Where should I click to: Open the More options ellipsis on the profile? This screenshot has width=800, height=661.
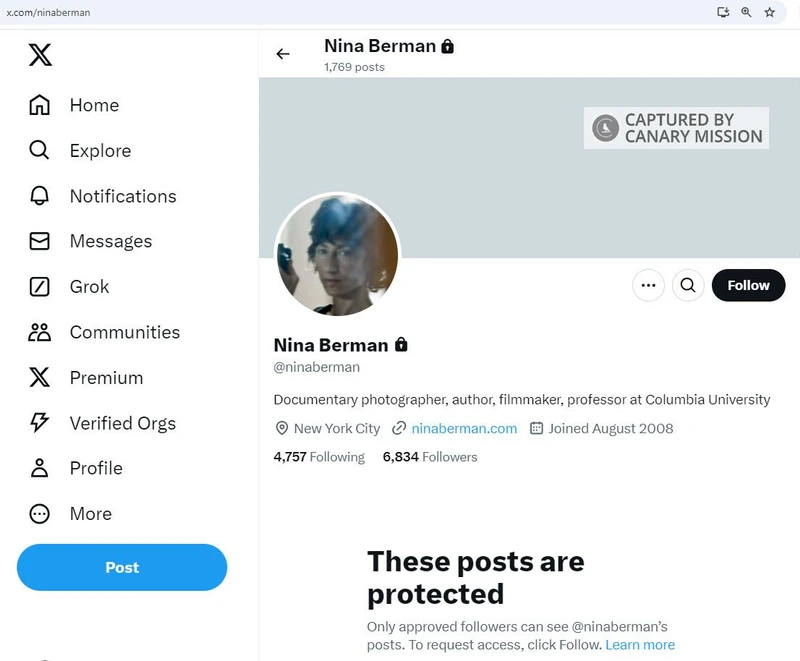[648, 285]
